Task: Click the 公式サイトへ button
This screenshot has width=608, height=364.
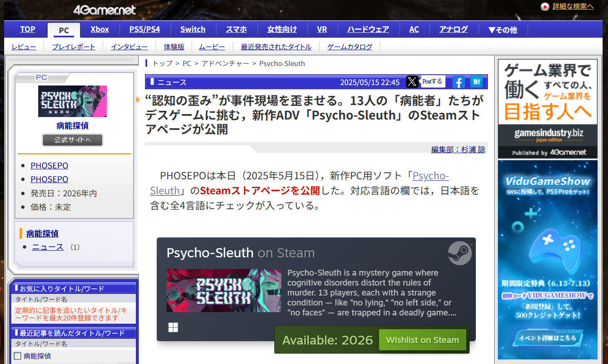Action: click(x=72, y=140)
